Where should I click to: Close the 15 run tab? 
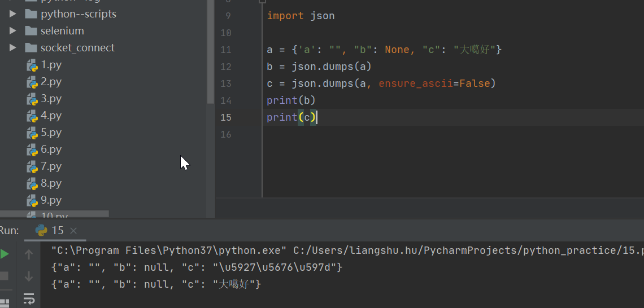tap(73, 231)
